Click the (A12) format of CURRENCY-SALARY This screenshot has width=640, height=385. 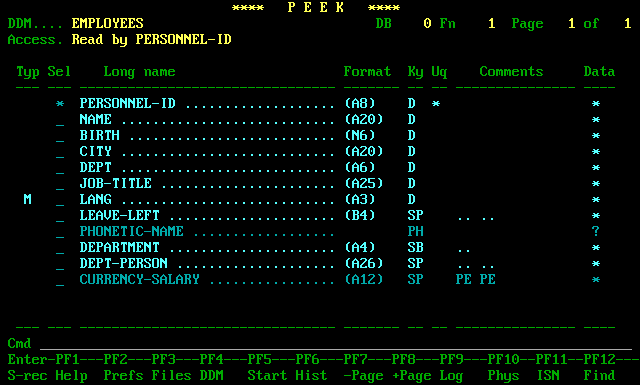pyautogui.click(x=364, y=279)
